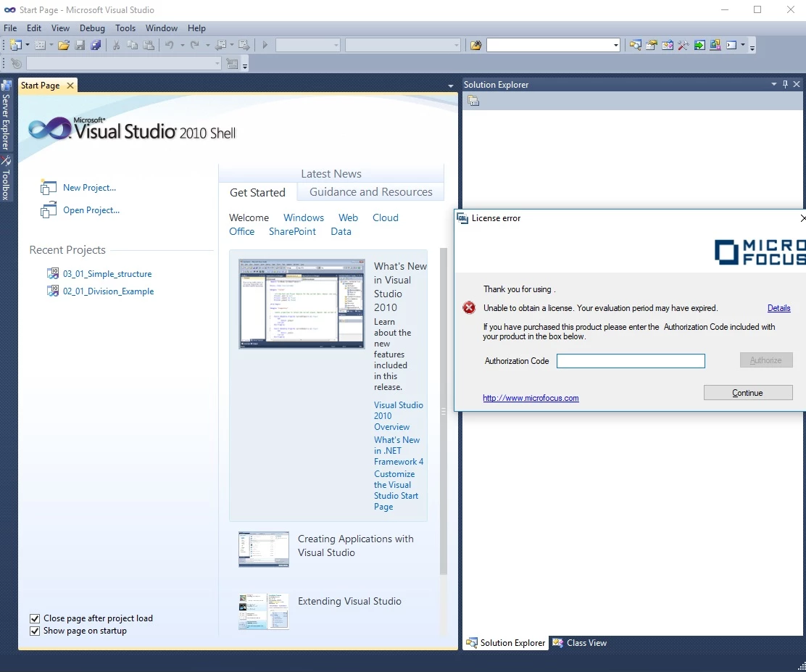
Task: Open recent project 03_01_Simple_structure
Action: (x=107, y=273)
